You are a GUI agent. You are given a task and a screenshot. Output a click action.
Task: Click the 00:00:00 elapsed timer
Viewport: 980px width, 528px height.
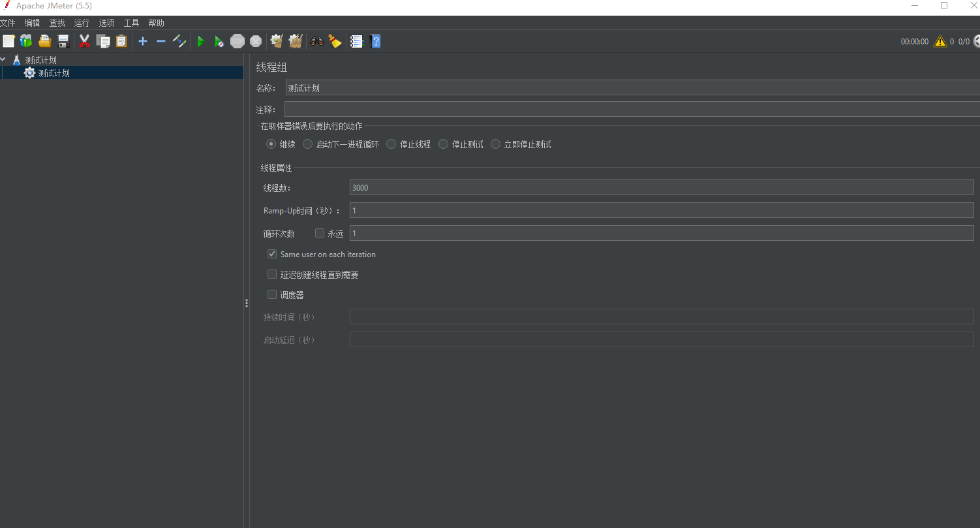[x=914, y=42]
